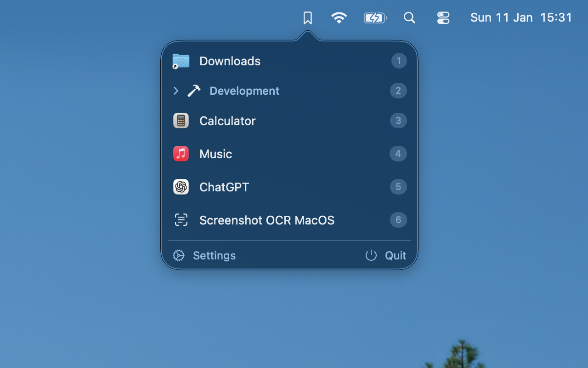Open Spotlight with the magnifying glass icon
This screenshot has height=368, width=588.
pos(409,17)
